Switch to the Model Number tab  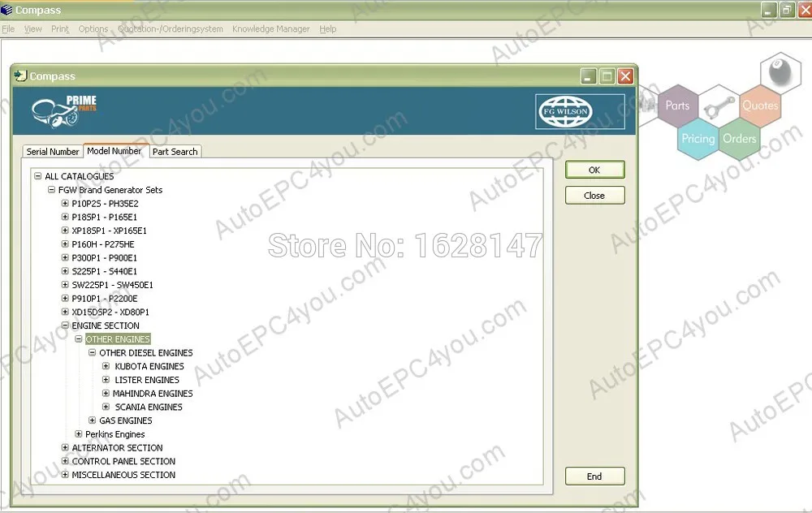[x=114, y=151]
